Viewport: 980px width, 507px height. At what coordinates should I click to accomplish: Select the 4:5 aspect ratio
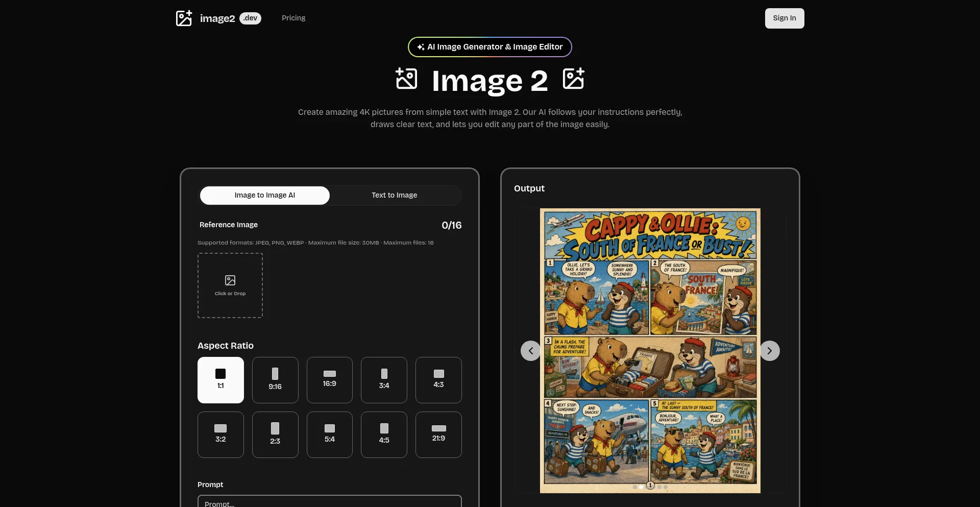tap(384, 434)
